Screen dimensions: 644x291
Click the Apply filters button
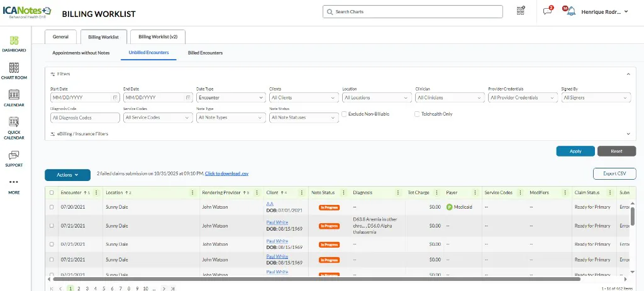tap(575, 151)
